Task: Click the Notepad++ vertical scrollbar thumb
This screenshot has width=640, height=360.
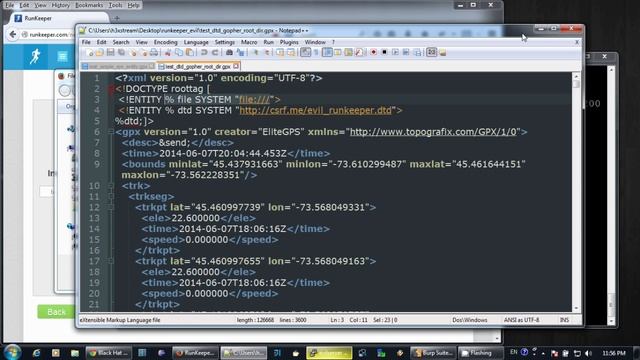Action: tap(576, 84)
